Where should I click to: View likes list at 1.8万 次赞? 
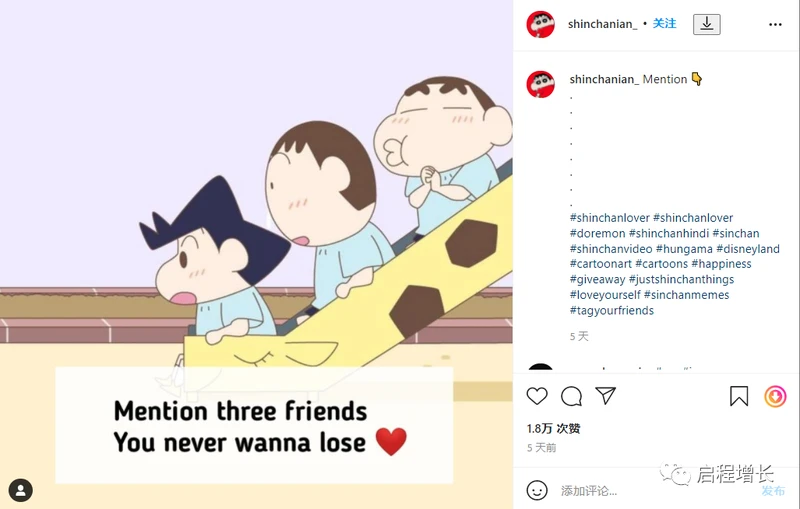554,428
